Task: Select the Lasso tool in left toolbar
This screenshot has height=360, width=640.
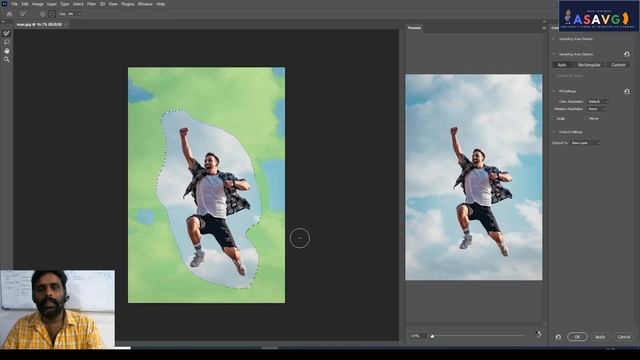Action: coord(7,42)
